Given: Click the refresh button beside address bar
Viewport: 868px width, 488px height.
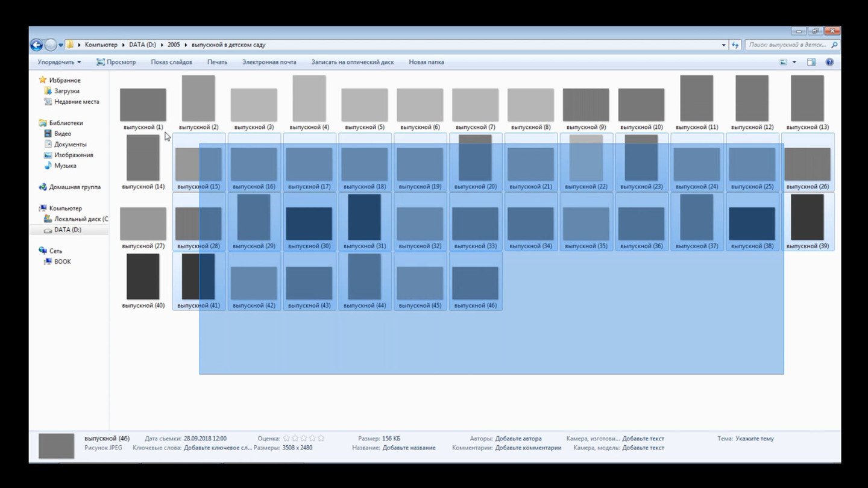Looking at the screenshot, I should (735, 45).
